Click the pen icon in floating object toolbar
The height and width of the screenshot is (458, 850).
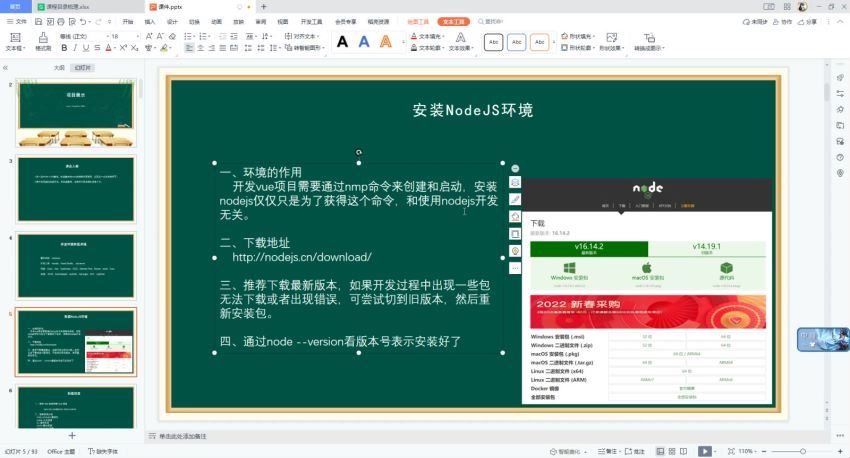515,199
